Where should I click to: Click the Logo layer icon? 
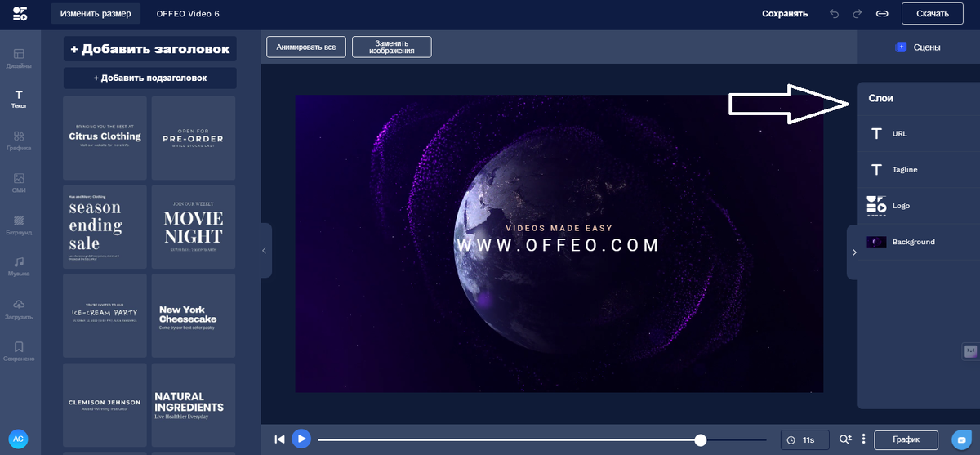pyautogui.click(x=876, y=206)
